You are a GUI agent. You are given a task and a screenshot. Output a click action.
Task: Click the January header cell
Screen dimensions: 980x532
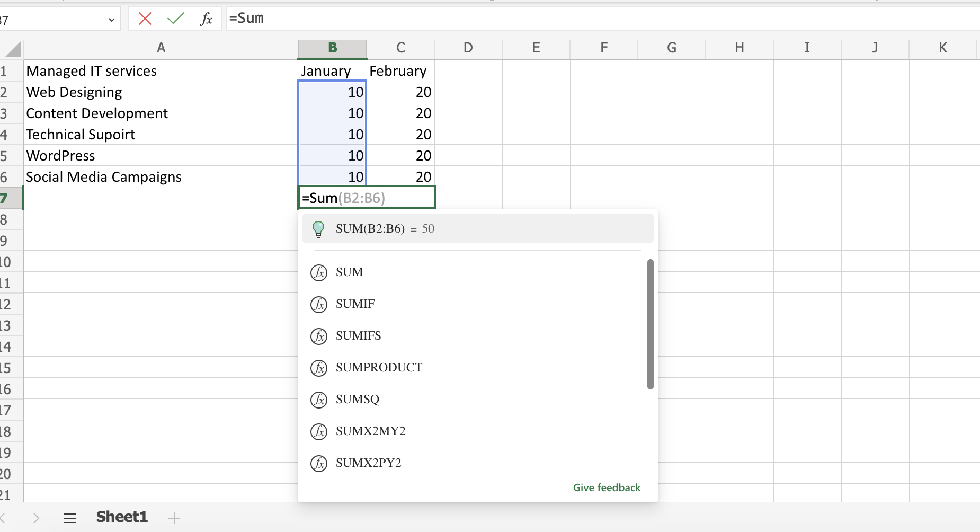[x=333, y=70]
